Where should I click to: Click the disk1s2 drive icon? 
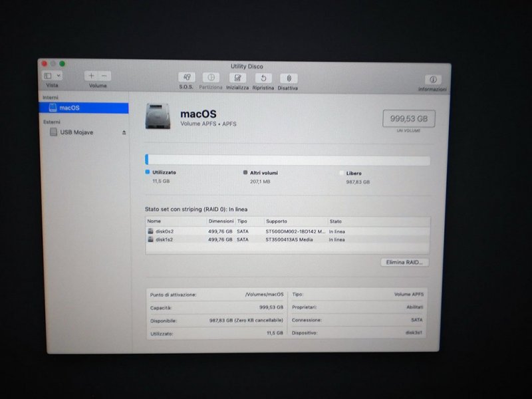pos(151,239)
